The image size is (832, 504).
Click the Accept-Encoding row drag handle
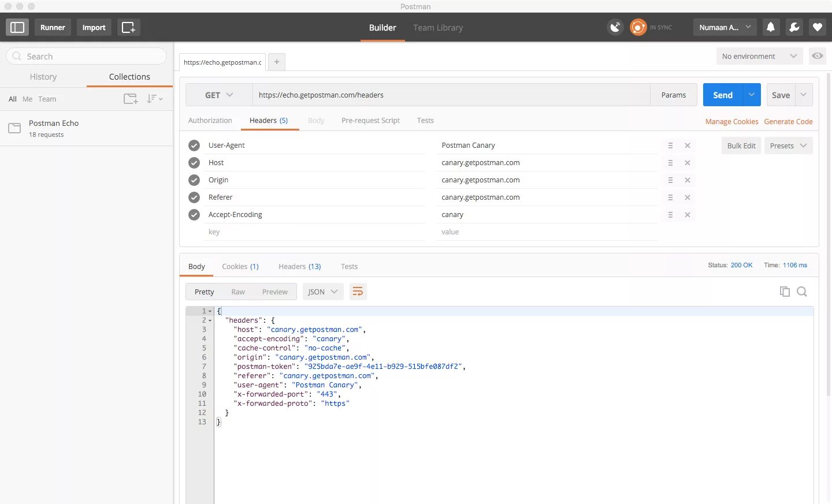[x=670, y=215]
